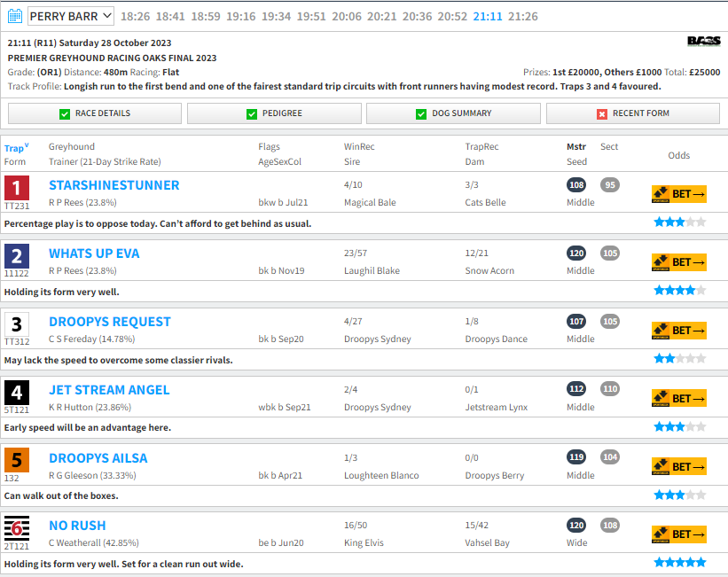
Task: Open the NO RUSH greyhound profile
Action: [77, 526]
